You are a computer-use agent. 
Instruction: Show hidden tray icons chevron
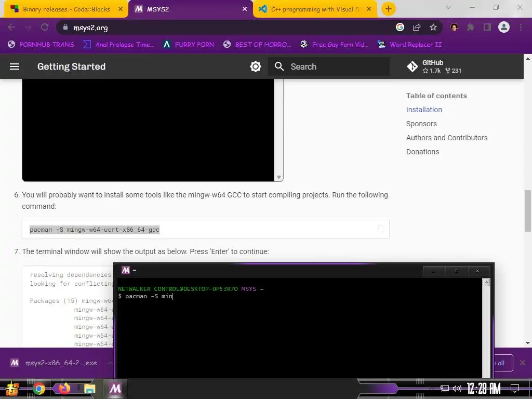[432, 389]
